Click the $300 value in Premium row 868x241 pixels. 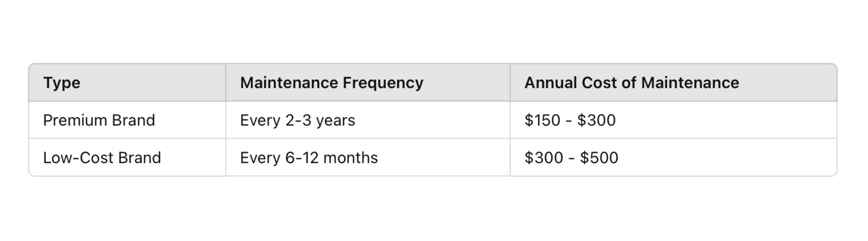pos(596,120)
